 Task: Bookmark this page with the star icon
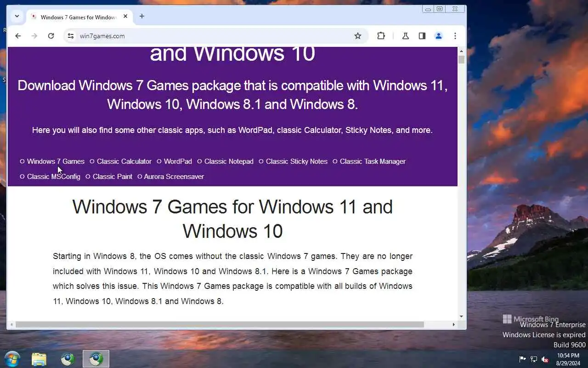pyautogui.click(x=358, y=36)
